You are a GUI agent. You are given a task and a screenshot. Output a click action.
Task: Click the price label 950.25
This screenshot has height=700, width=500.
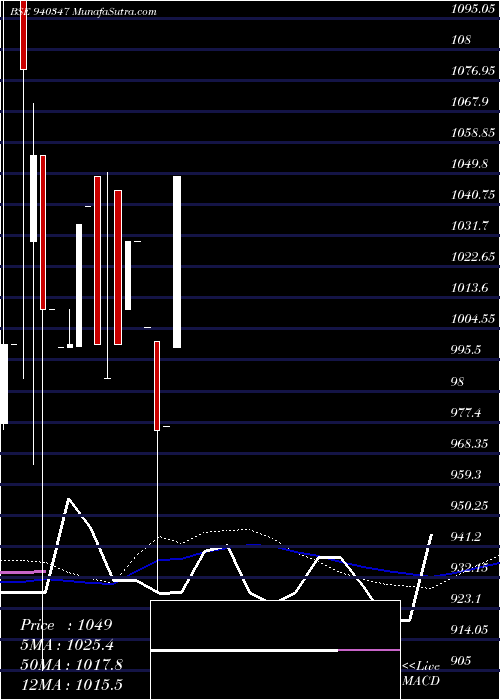470,505
